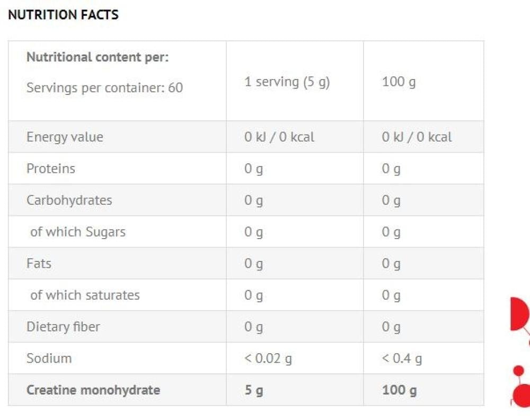Click the small red dot graphic
The width and height of the screenshot is (530, 420).
[519, 370]
